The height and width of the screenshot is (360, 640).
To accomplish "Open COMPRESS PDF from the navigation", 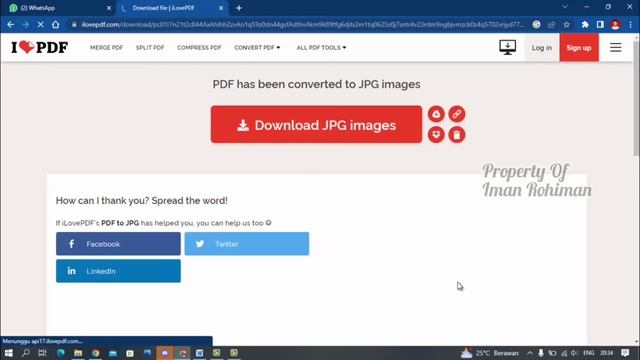I will pos(199,48).
